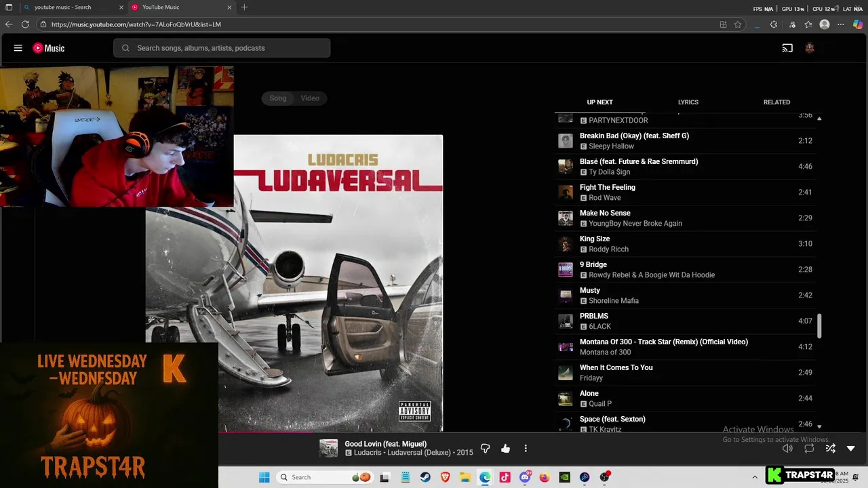Click the Windows taskbar Search box

325,477
